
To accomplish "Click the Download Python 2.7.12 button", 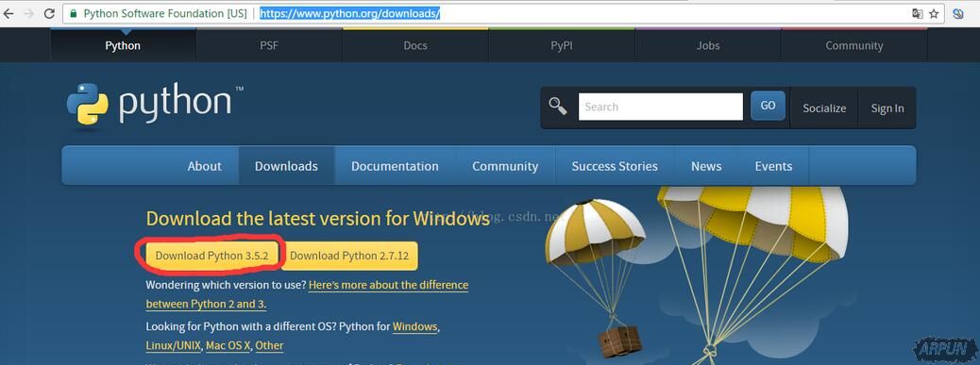I will tap(349, 256).
